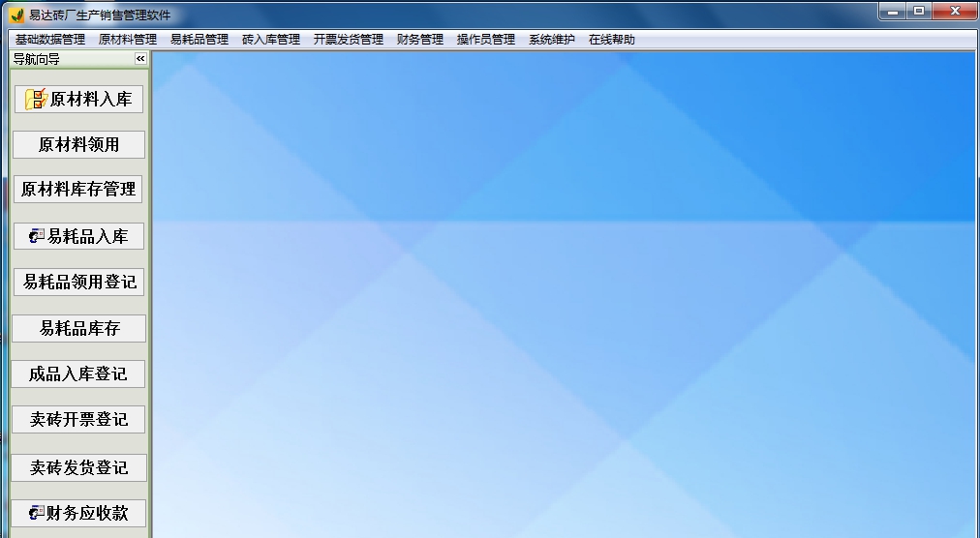980x538 pixels.
Task: Collapse the 导航向导 panel with the « button
Action: point(140,59)
